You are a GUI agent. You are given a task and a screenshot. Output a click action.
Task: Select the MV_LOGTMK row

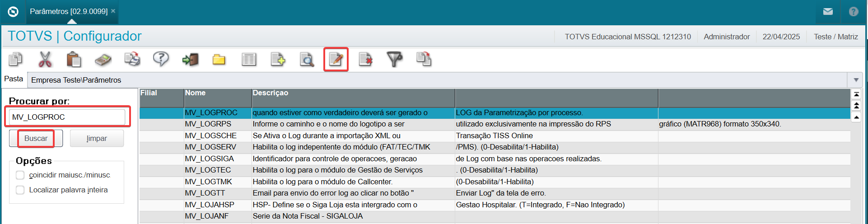(495, 182)
